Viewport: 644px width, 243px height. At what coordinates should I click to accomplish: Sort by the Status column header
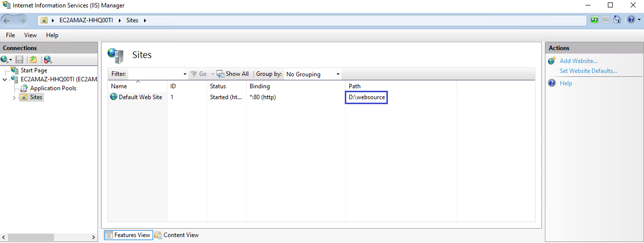(x=226, y=86)
